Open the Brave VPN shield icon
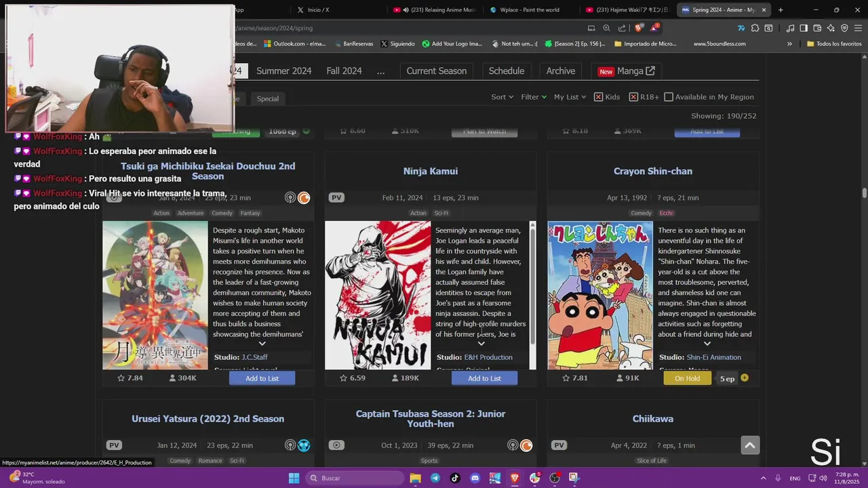The image size is (868, 488). 844,28
